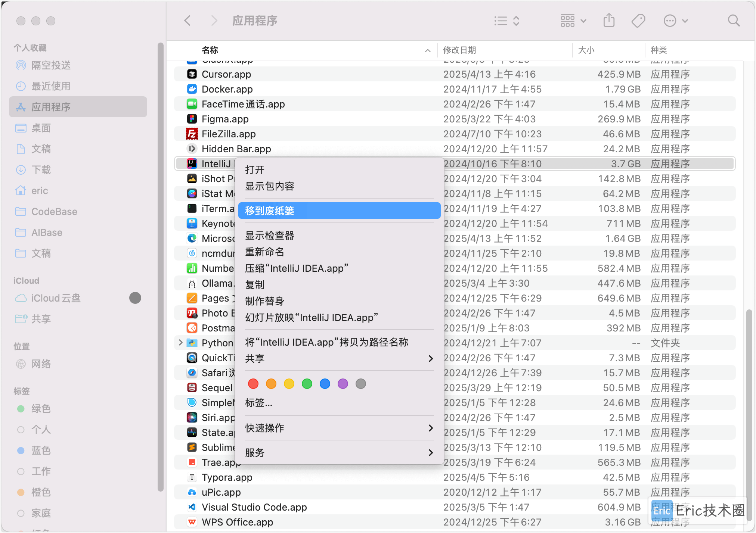Viewport: 756px width, 533px height.
Task: Open 最近使用 in the sidebar
Action: point(78,86)
